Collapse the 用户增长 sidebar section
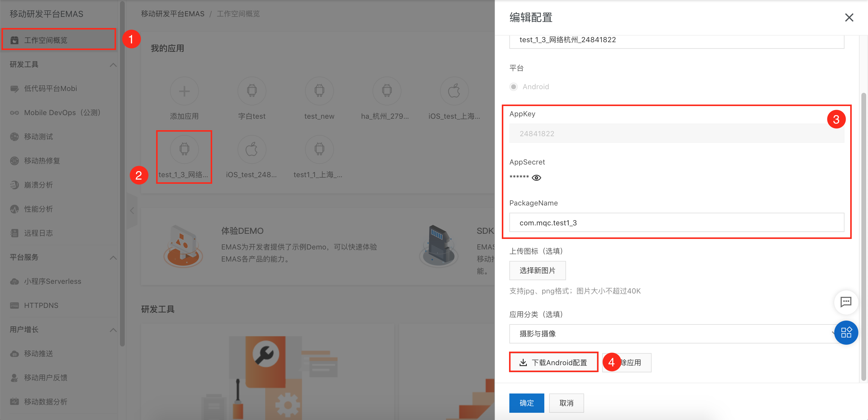This screenshot has height=420, width=868. pyautogui.click(x=113, y=330)
